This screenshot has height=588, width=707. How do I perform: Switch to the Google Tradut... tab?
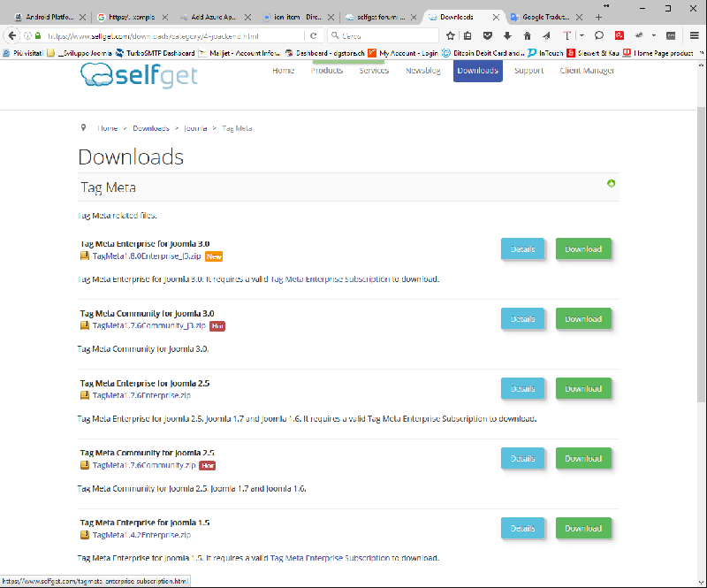tap(546, 17)
